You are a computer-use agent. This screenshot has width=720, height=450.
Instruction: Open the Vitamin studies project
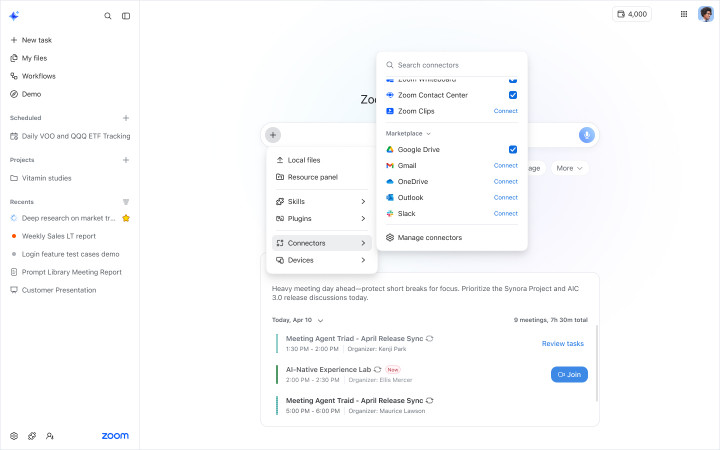pyautogui.click(x=41, y=178)
